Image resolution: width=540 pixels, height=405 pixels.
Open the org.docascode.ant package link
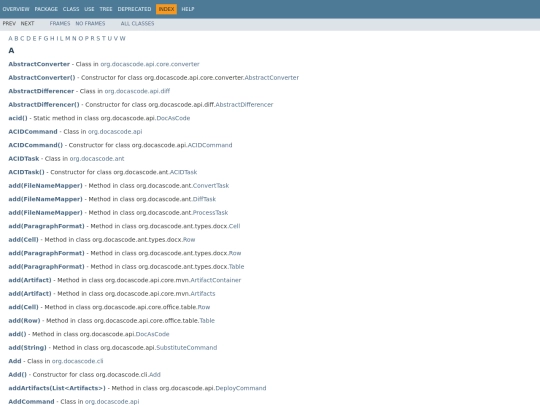[x=97, y=158]
